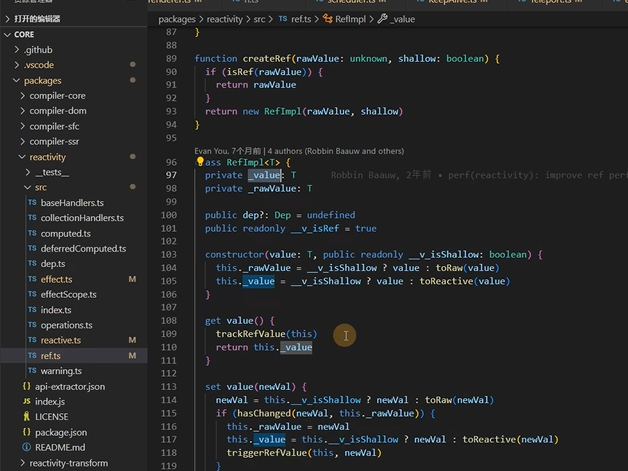Open reactive.ts file
628x471 pixels.
pos(61,340)
